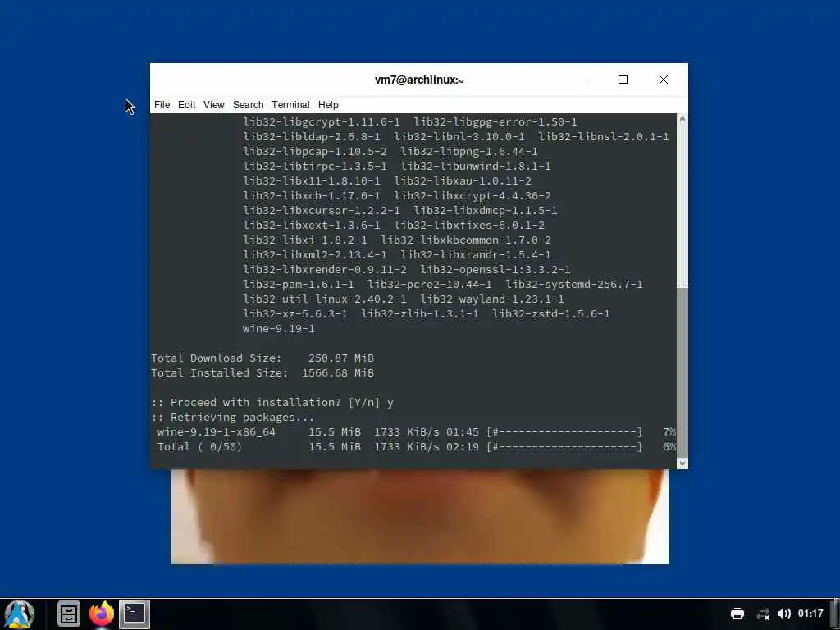Image resolution: width=840 pixels, height=630 pixels.
Task: Click the lib32-wayland-1.23.1-1 package name
Action: pyautogui.click(x=492, y=299)
